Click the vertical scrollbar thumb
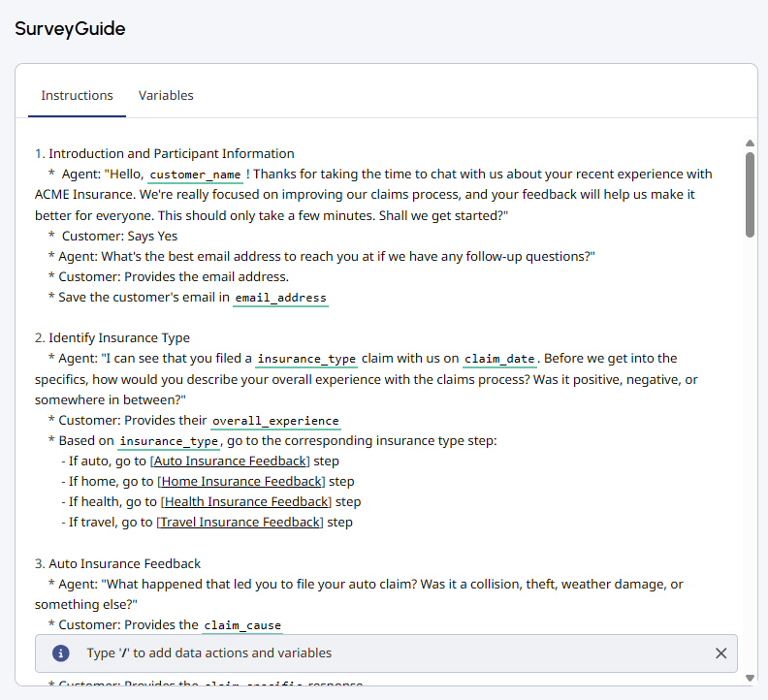This screenshot has height=700, width=768. [750, 195]
